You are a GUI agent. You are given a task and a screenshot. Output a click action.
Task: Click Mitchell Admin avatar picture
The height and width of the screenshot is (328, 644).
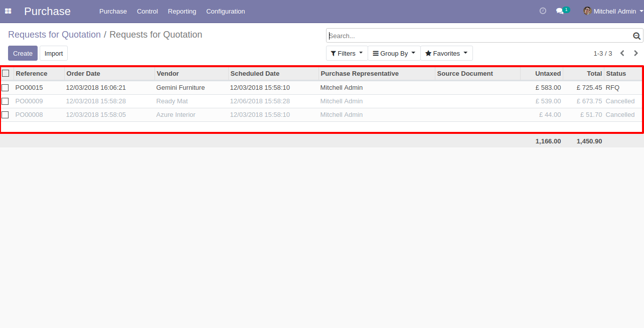[587, 11]
